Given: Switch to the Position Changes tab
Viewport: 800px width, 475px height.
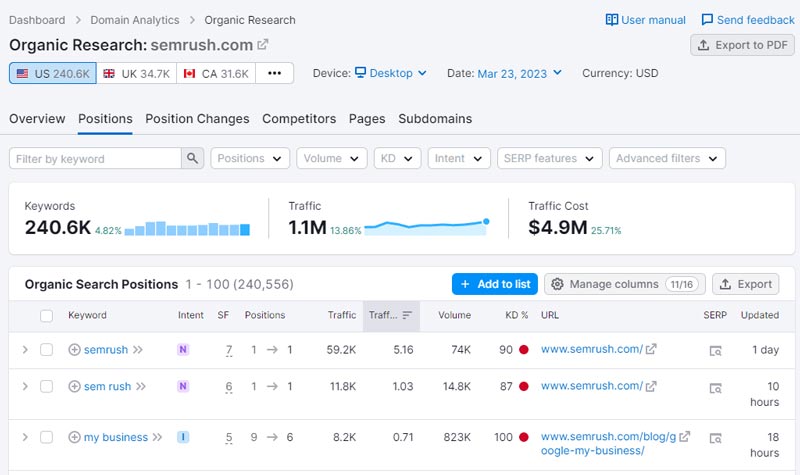Looking at the screenshot, I should [197, 118].
